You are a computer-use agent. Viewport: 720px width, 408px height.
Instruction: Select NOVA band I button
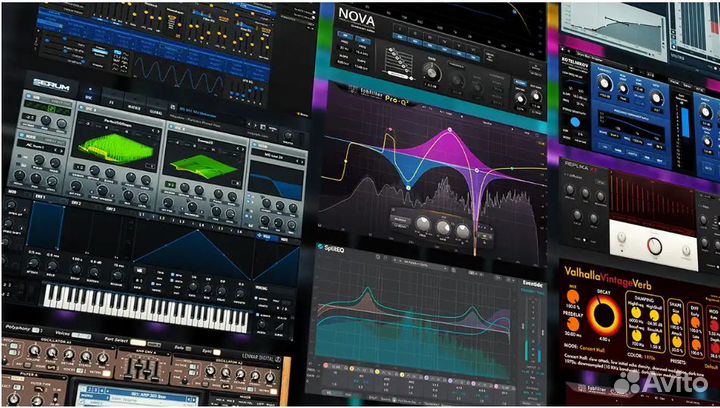[x=399, y=29]
